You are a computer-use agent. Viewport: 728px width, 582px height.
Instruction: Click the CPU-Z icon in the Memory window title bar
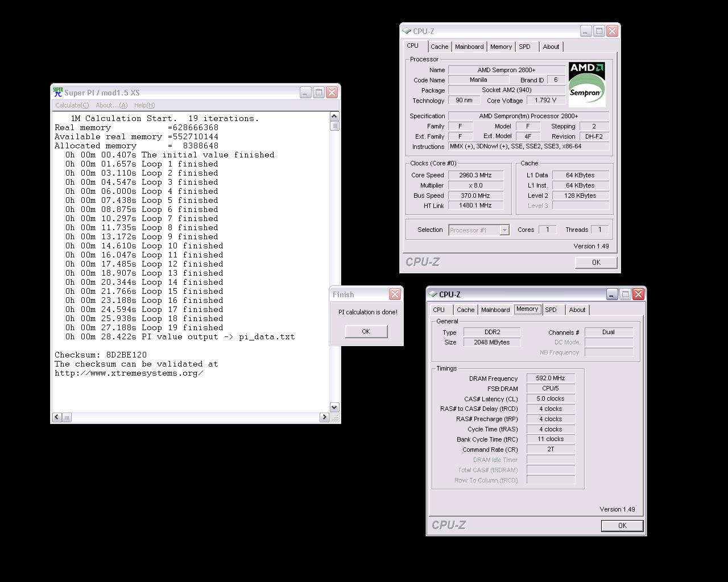coord(433,294)
